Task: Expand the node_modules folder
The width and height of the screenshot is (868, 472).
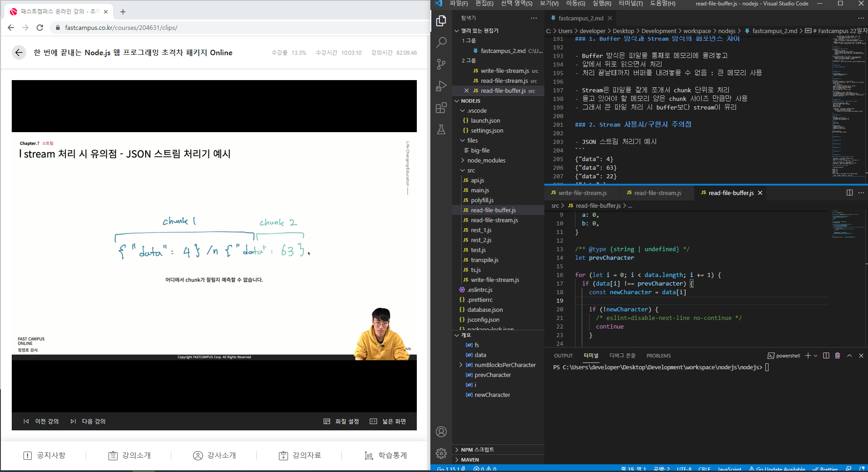Action: [498, 160]
